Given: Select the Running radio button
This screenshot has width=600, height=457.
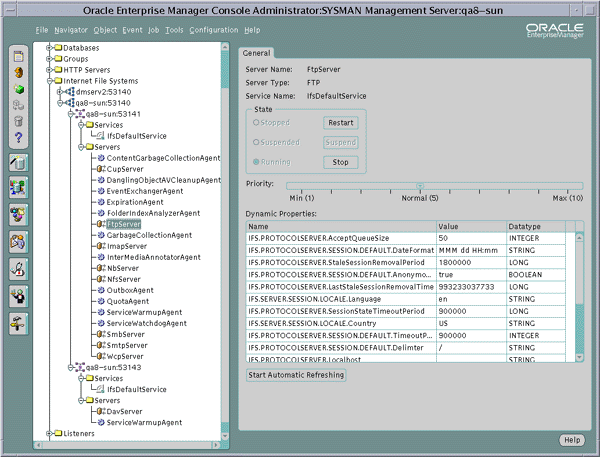Looking at the screenshot, I should [x=256, y=162].
